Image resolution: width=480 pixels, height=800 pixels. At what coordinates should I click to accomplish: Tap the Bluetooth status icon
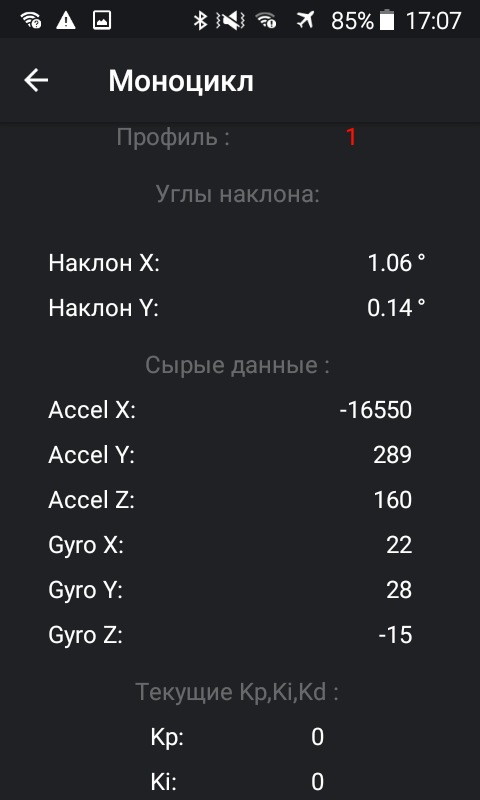(200, 21)
